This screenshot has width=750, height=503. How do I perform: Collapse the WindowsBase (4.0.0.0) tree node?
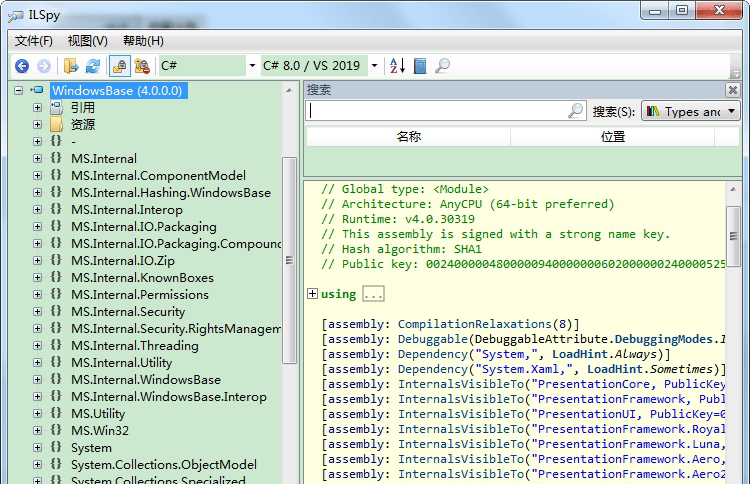point(19,90)
